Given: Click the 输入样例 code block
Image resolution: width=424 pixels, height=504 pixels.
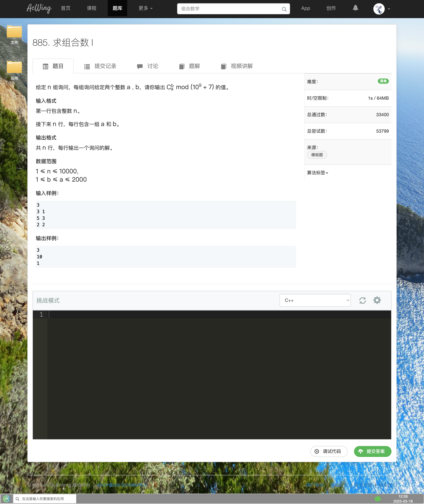Looking at the screenshot, I should click(x=166, y=215).
